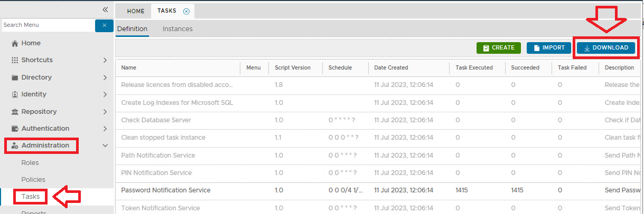Viewport: 644px width, 214px height.
Task: Click the Directory folder icon
Action: point(15,77)
